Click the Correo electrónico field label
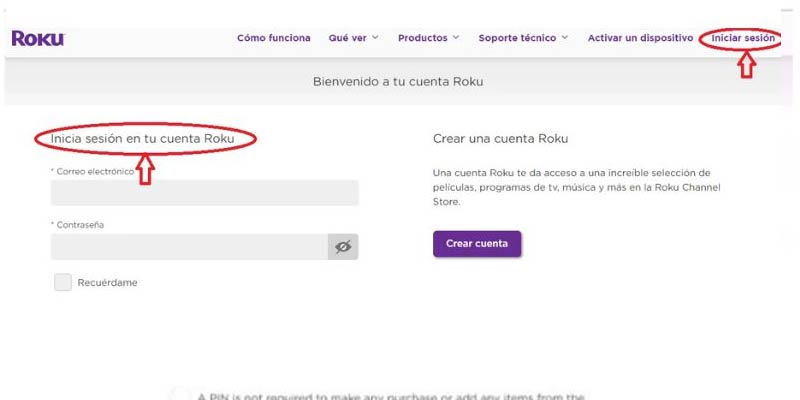The width and height of the screenshot is (800, 400). click(92, 172)
